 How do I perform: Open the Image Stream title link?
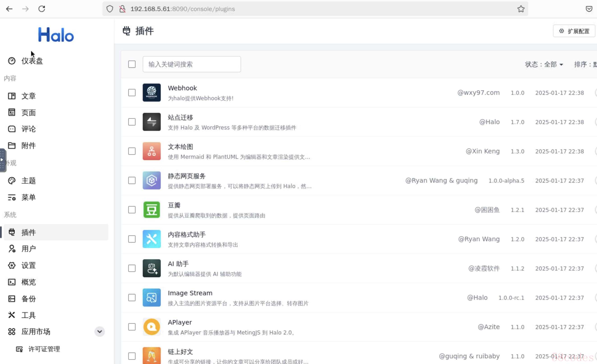[x=190, y=293]
